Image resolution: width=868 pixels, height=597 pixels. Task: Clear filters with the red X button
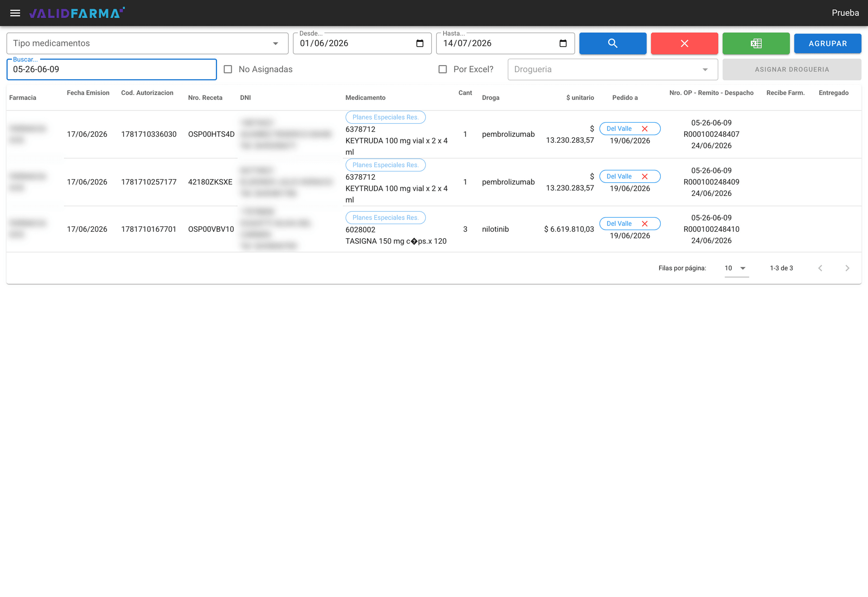pyautogui.click(x=685, y=43)
